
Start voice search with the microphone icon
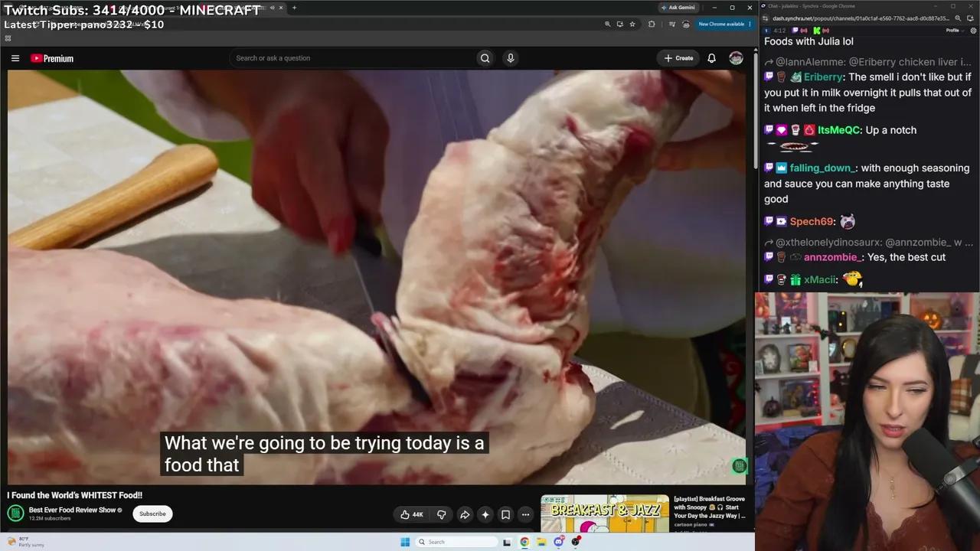click(x=511, y=58)
